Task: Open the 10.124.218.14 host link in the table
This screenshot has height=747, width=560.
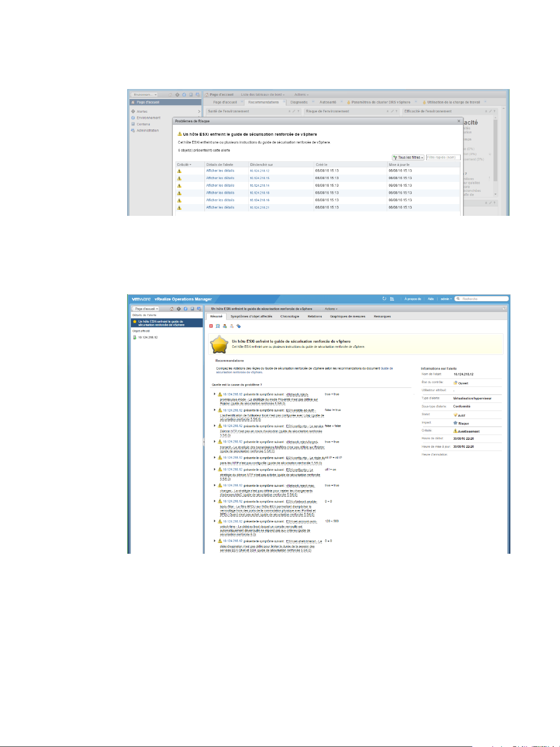Action: pyautogui.click(x=260, y=186)
